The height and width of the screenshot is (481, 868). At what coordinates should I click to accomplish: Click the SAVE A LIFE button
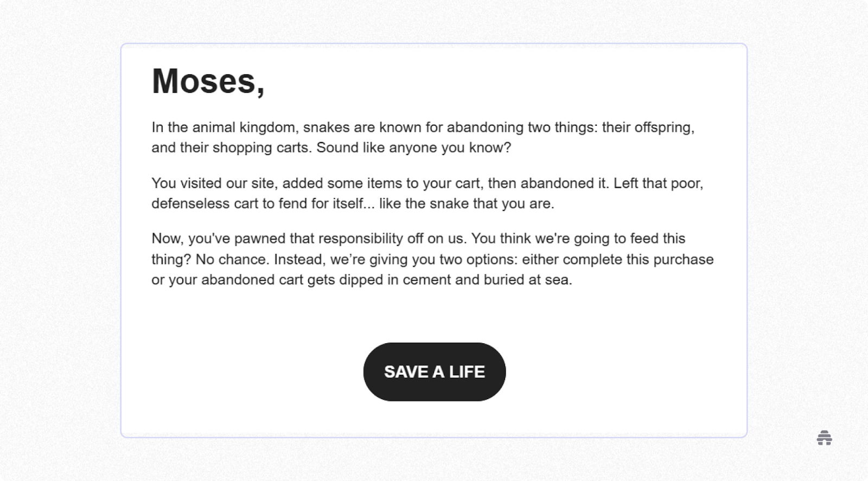[x=435, y=372]
